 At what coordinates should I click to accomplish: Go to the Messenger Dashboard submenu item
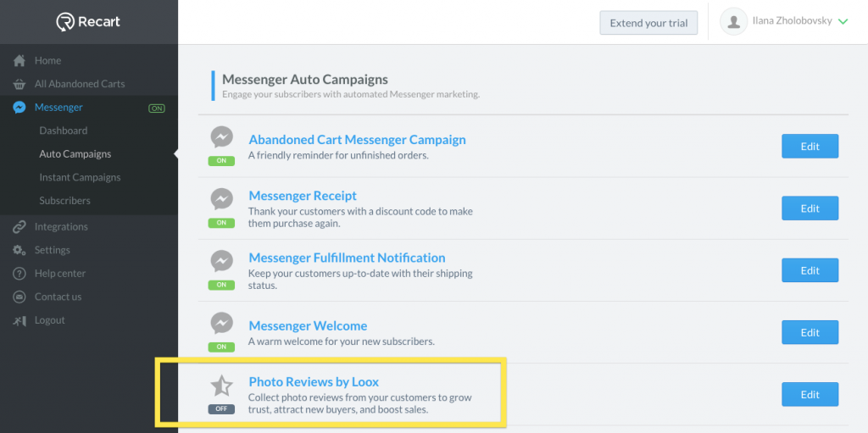(x=63, y=130)
